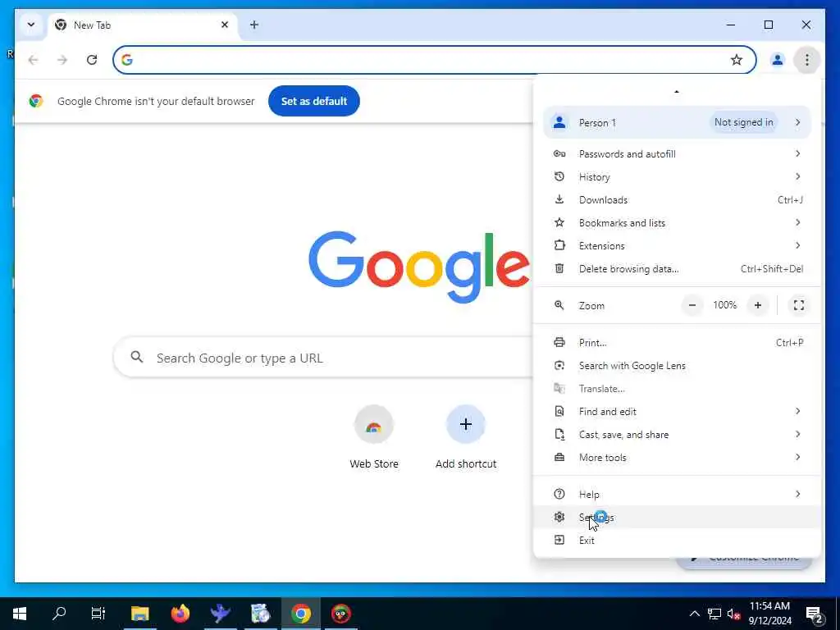Open the Person 1 profile row
Screen dimensions: 840x630
tap(677, 123)
